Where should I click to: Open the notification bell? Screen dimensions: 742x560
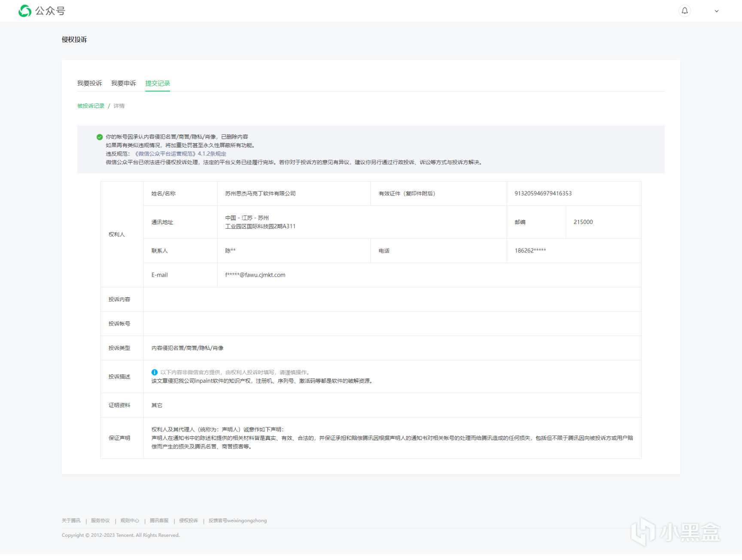click(685, 11)
